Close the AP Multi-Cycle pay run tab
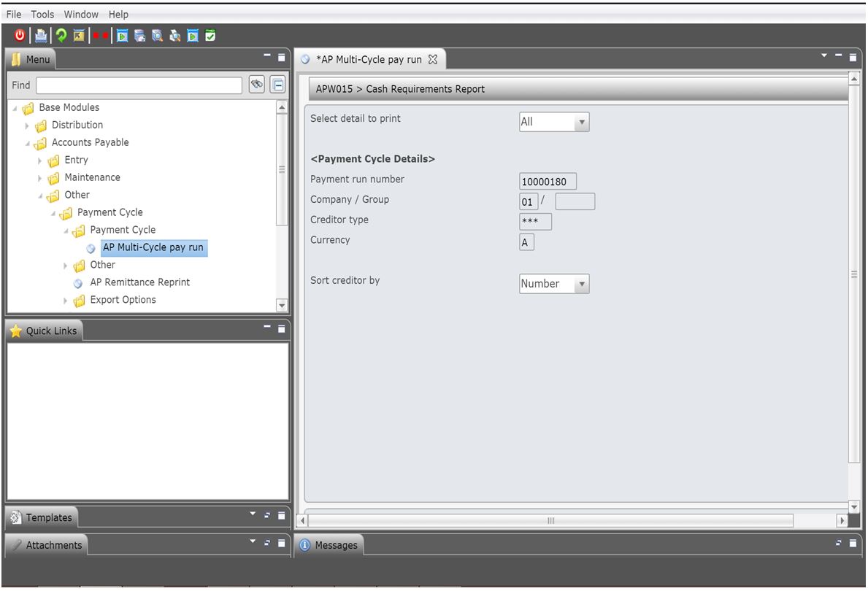Image resolution: width=868 pixels, height=591 pixels. tap(433, 59)
